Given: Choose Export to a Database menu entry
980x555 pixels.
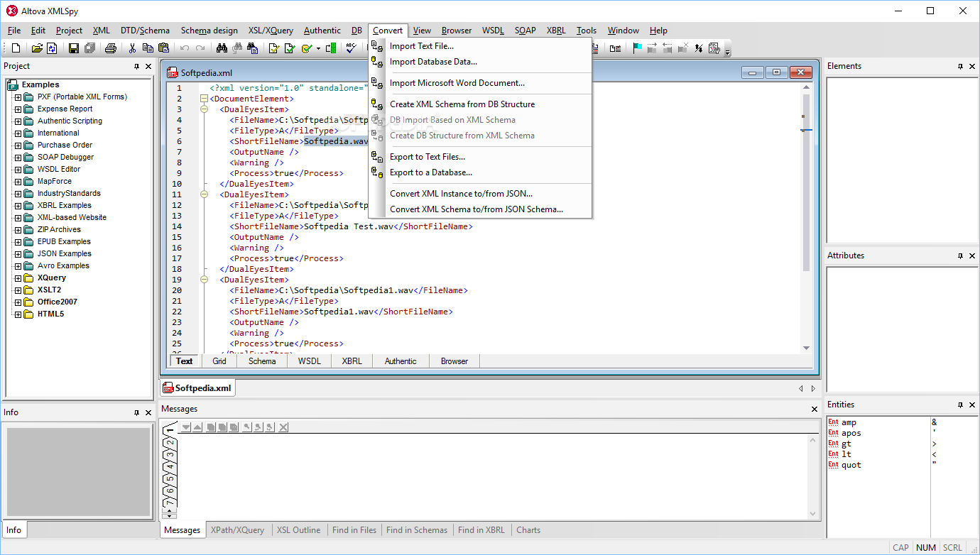Looking at the screenshot, I should click(480, 172).
